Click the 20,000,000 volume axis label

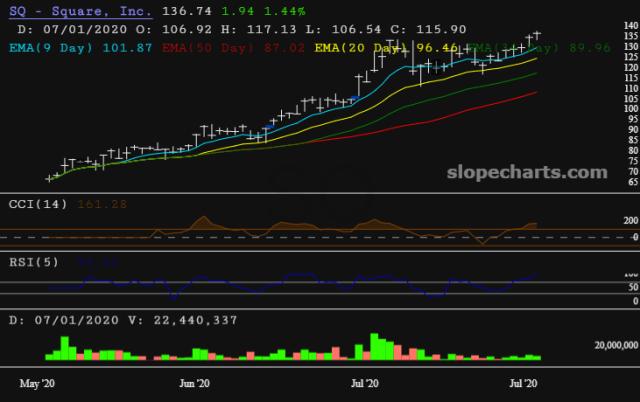[x=603, y=345]
